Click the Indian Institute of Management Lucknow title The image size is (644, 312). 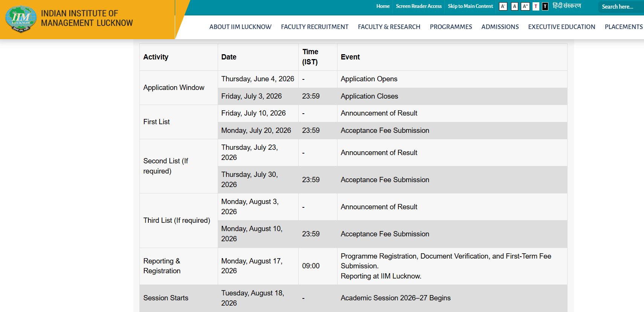coord(87,18)
